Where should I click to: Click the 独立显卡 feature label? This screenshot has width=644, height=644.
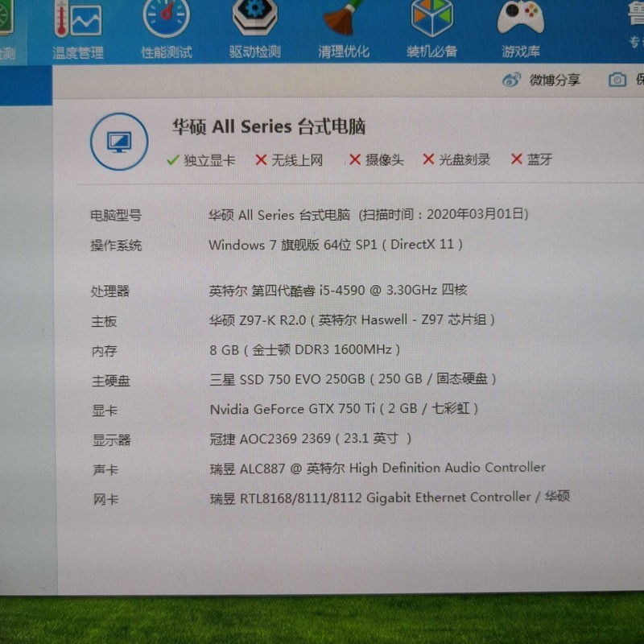(209, 160)
